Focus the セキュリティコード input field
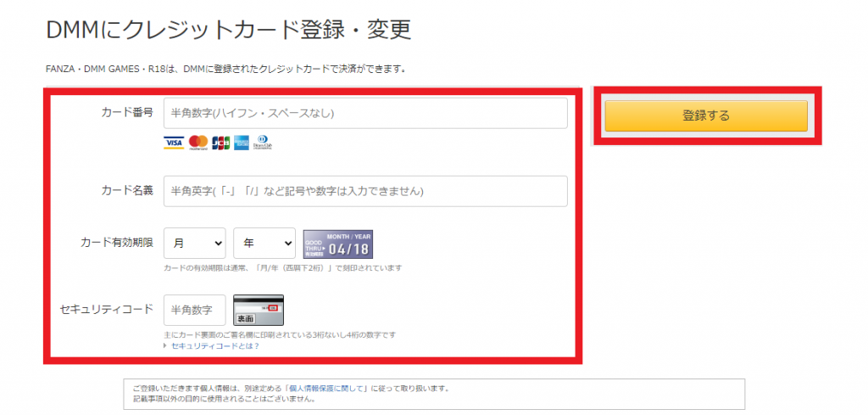Screen dimensions: 868x415 coord(195,310)
